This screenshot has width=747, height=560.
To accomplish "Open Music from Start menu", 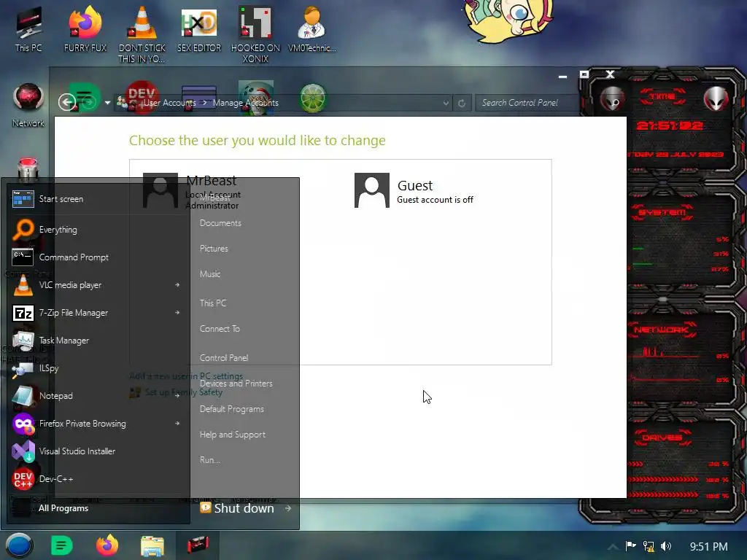I will (210, 274).
